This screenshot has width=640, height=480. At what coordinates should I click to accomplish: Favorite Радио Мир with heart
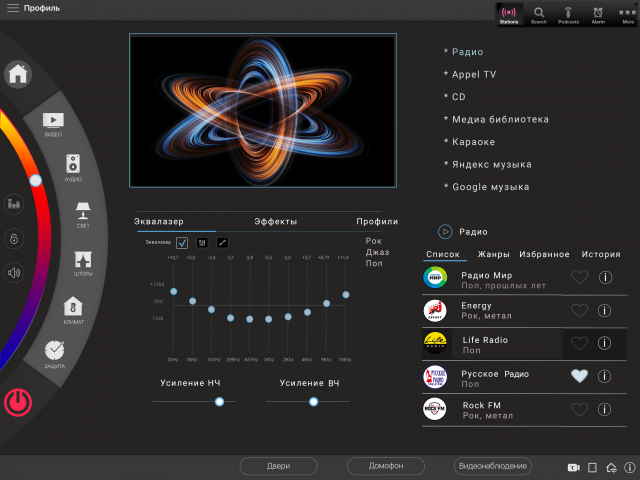(x=580, y=278)
